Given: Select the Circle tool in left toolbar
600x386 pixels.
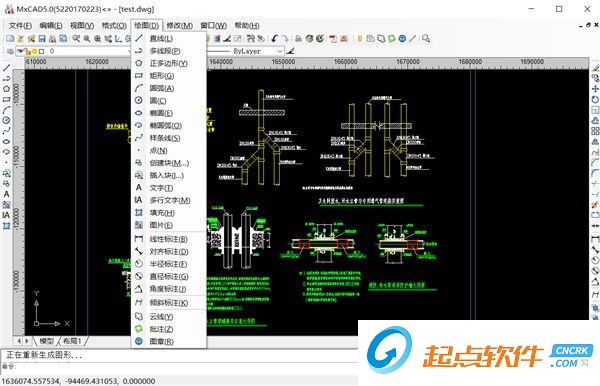Looking at the screenshot, I should 6,121.
